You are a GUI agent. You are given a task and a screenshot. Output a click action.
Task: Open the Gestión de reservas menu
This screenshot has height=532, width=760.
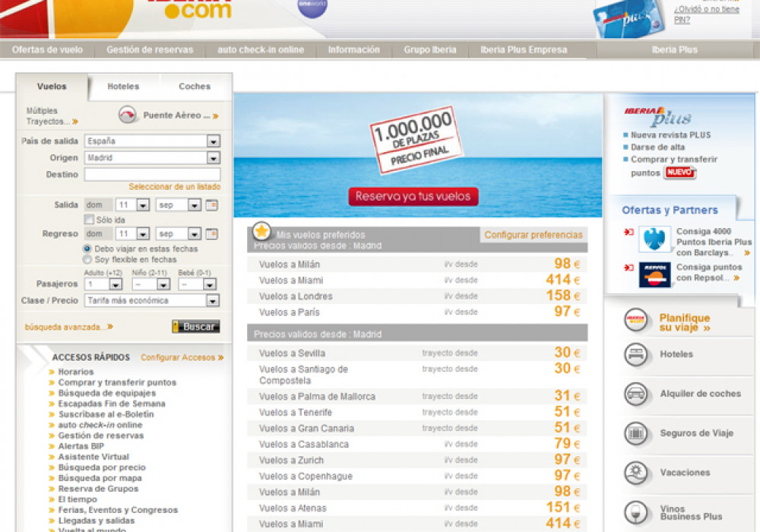pos(150,50)
